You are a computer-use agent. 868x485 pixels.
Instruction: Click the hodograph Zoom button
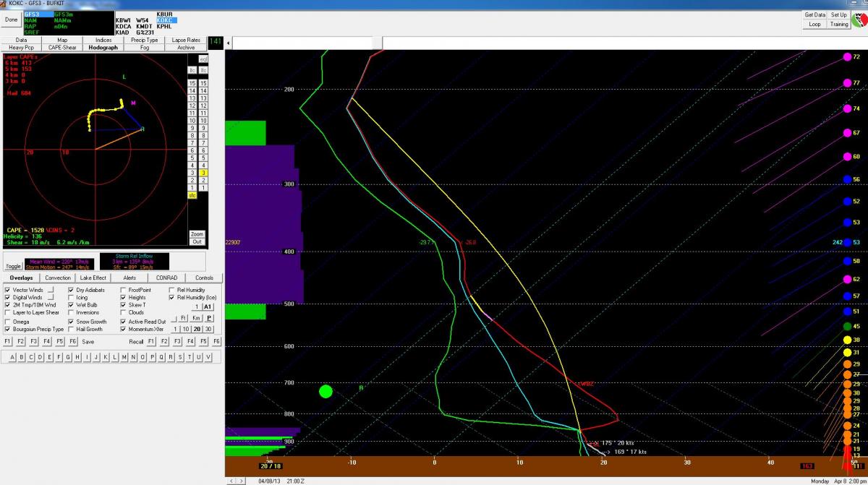[x=197, y=234]
